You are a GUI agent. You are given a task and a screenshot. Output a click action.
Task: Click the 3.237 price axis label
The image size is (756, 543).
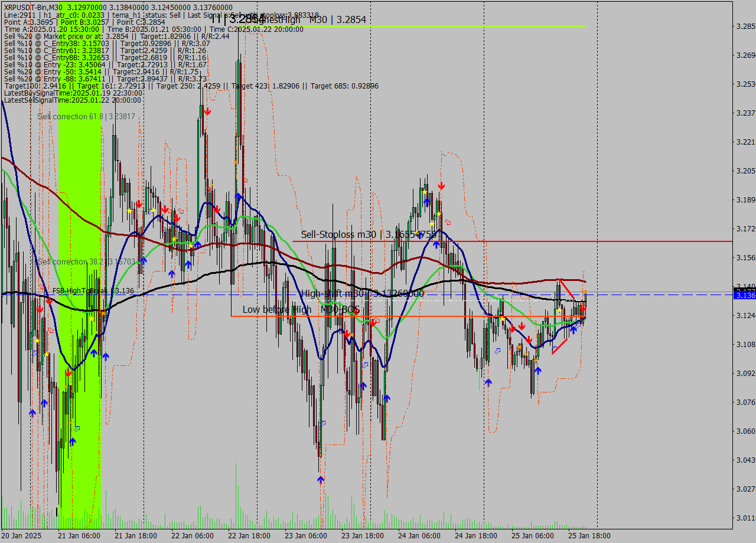[x=745, y=113]
